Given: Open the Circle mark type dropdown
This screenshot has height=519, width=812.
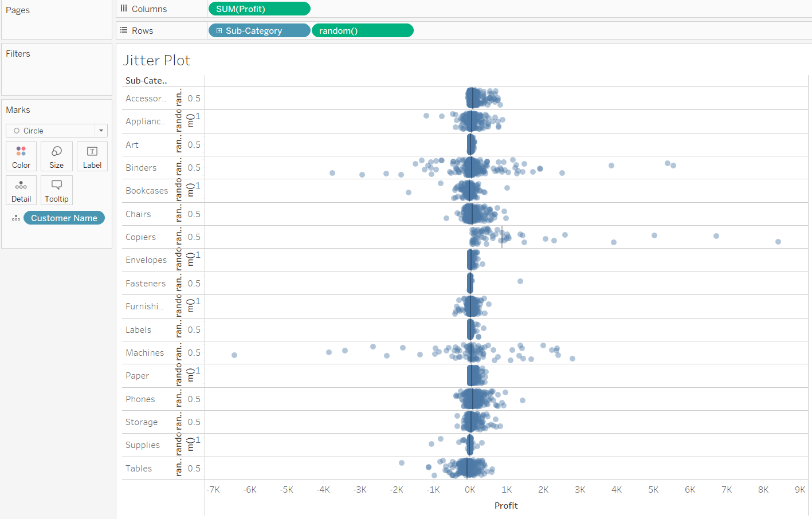Looking at the screenshot, I should click(x=57, y=131).
